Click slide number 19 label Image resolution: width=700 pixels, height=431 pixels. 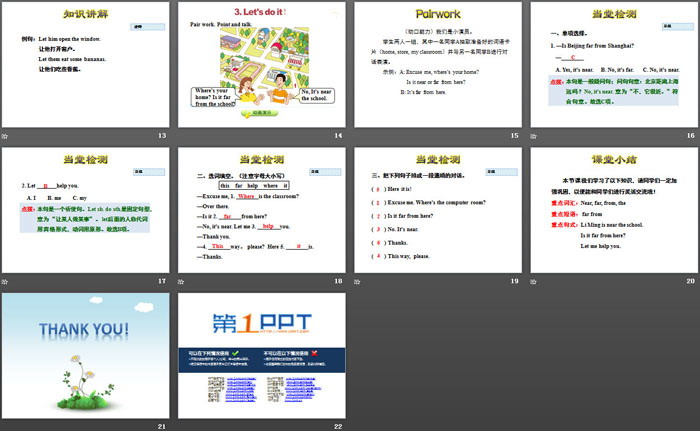(x=514, y=281)
